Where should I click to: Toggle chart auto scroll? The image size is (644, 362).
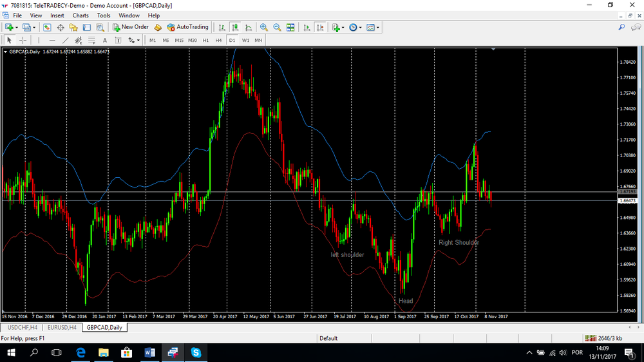point(307,27)
